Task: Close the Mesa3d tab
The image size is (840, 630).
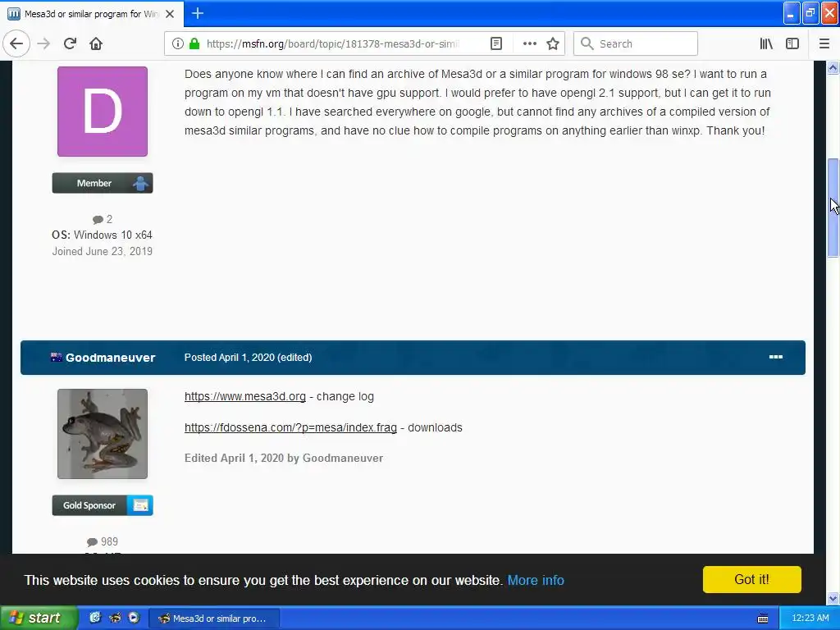Action: coord(170,14)
